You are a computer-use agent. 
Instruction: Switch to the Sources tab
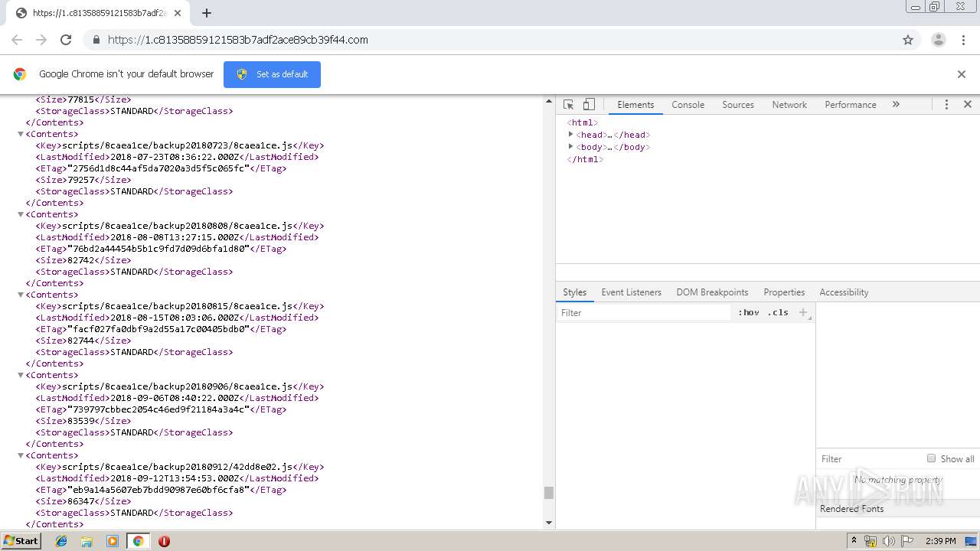pyautogui.click(x=738, y=105)
